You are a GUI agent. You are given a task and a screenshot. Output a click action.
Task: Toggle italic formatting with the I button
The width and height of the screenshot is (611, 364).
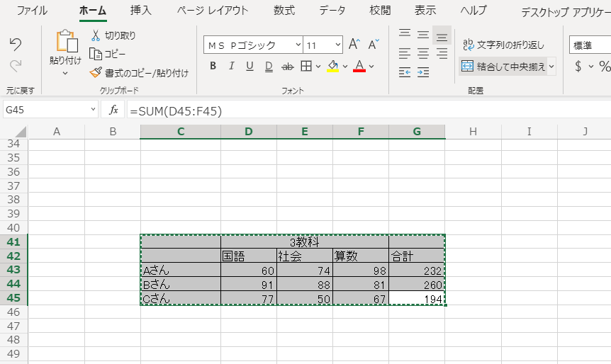pos(232,67)
